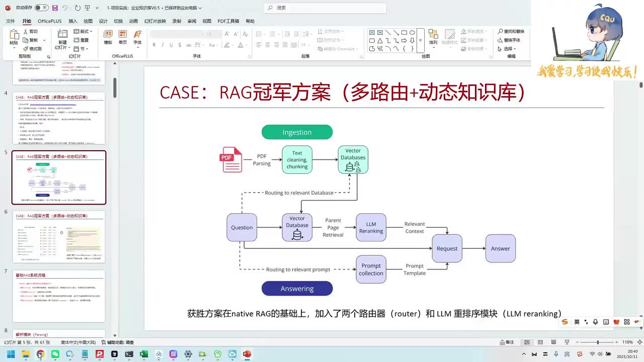
Task: Click the zoom slider in the status bar
Action: click(x=597, y=342)
